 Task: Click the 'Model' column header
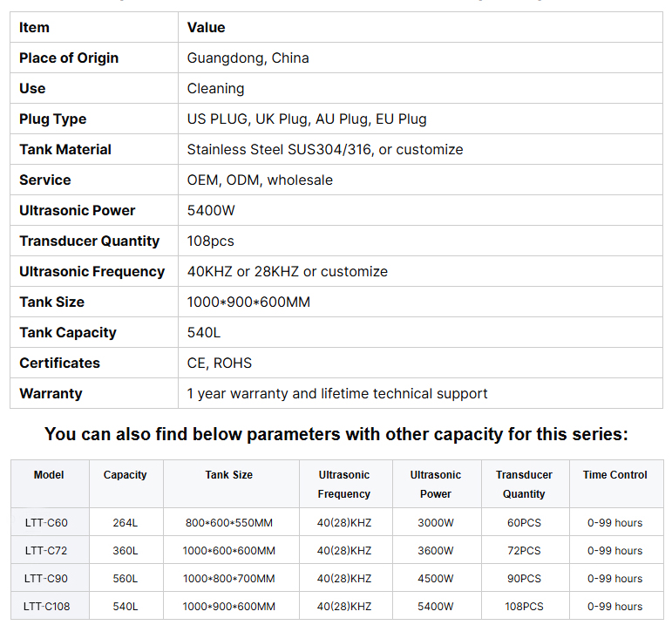[x=49, y=475]
